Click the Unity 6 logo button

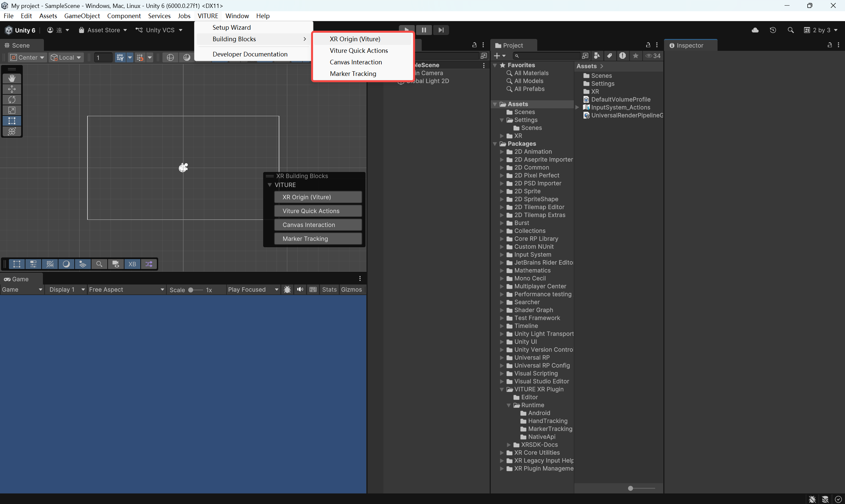coord(20,30)
